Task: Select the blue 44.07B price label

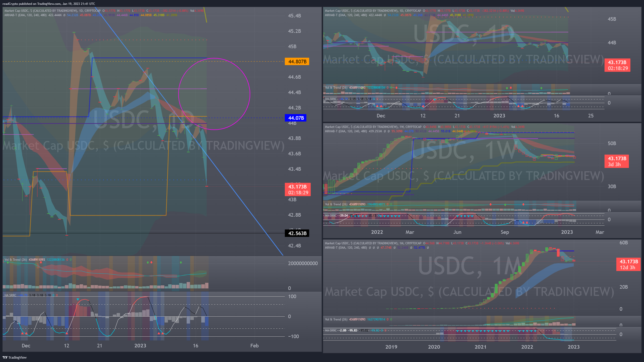Action: click(296, 118)
